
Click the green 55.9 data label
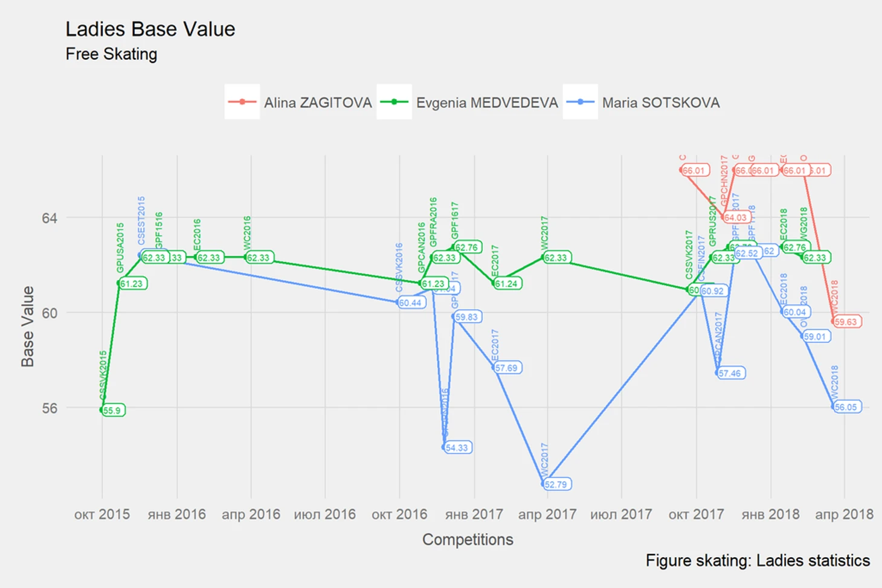coord(113,411)
